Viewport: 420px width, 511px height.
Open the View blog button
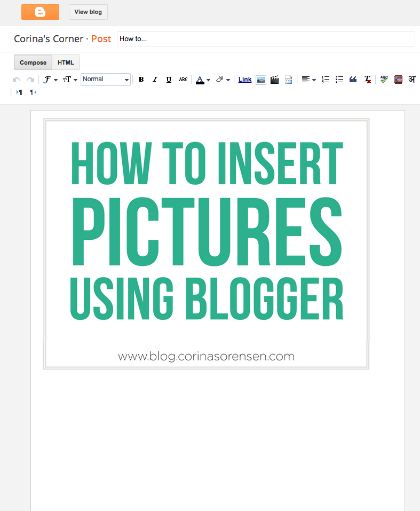[x=88, y=12]
